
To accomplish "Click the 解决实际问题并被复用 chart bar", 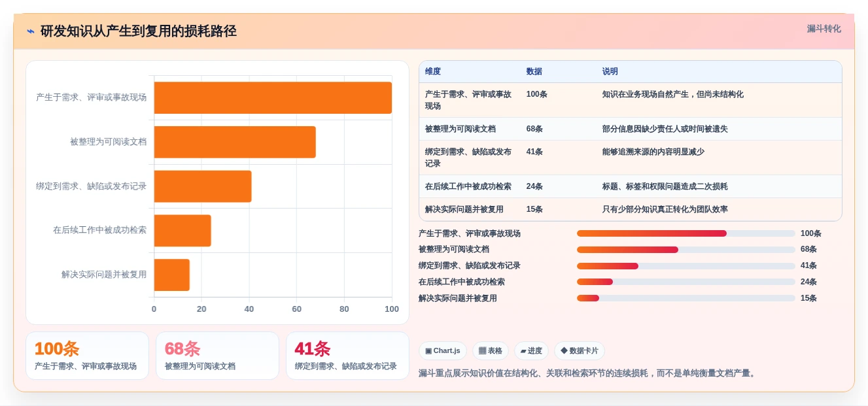I will coord(172,275).
